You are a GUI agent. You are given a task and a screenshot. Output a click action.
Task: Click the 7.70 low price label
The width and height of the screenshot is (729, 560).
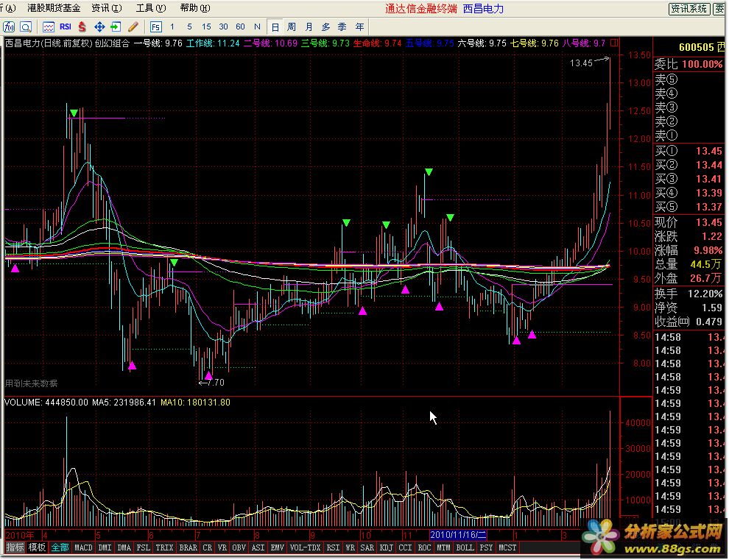pyautogui.click(x=215, y=383)
